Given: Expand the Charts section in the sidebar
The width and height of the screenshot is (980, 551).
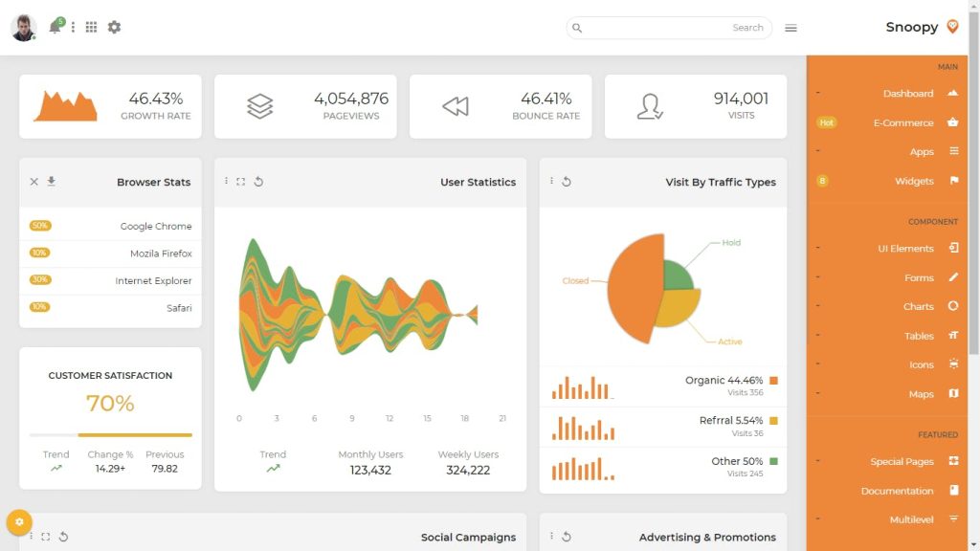Looking at the screenshot, I should (919, 306).
